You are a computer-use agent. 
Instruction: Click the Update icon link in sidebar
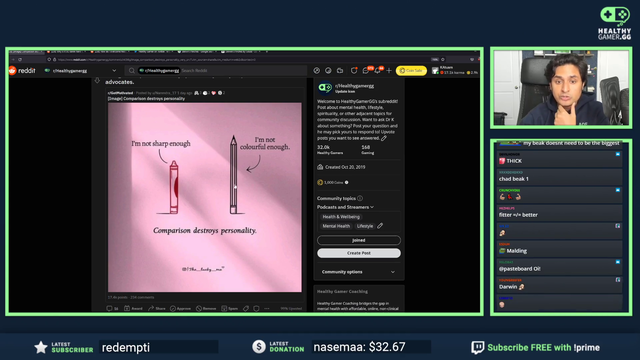click(345, 91)
